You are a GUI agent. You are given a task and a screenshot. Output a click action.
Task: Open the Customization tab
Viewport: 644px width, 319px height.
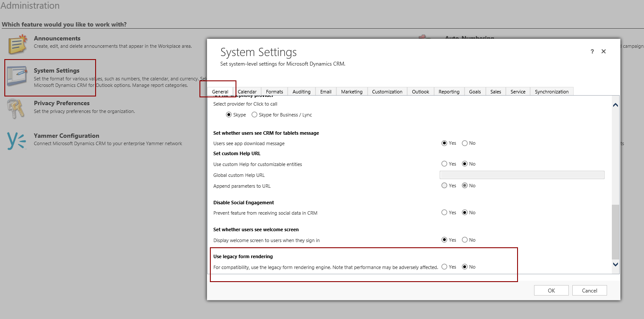387,91
